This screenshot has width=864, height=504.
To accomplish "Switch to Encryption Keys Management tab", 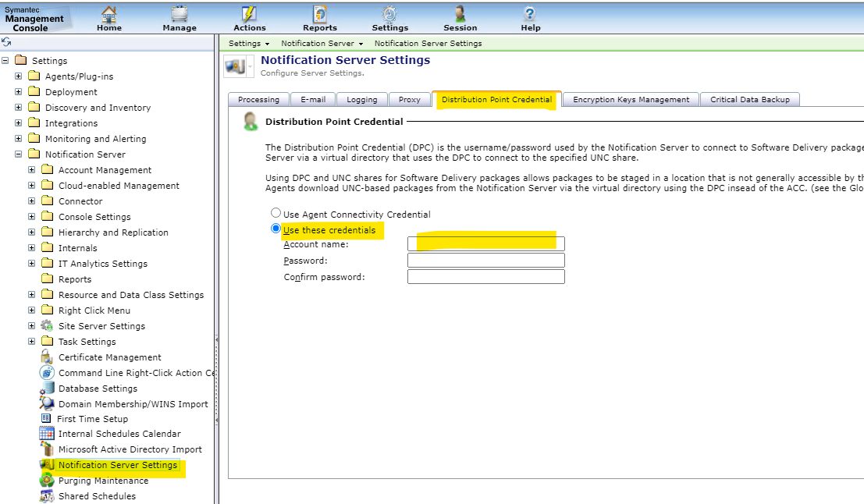I will click(x=631, y=100).
